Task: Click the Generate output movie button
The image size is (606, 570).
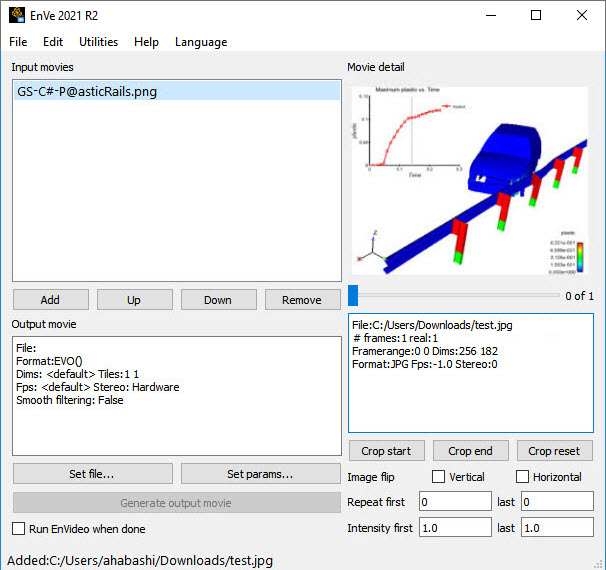Action: click(177, 503)
